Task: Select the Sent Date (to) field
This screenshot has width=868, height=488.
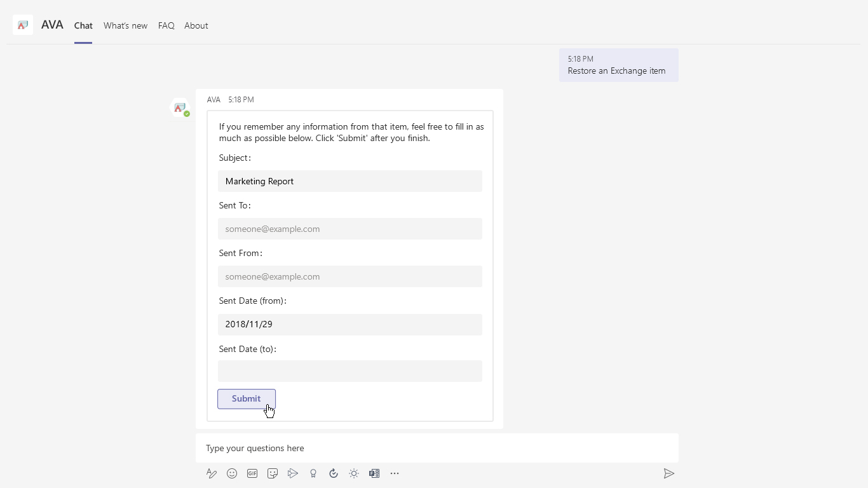Action: [x=349, y=371]
